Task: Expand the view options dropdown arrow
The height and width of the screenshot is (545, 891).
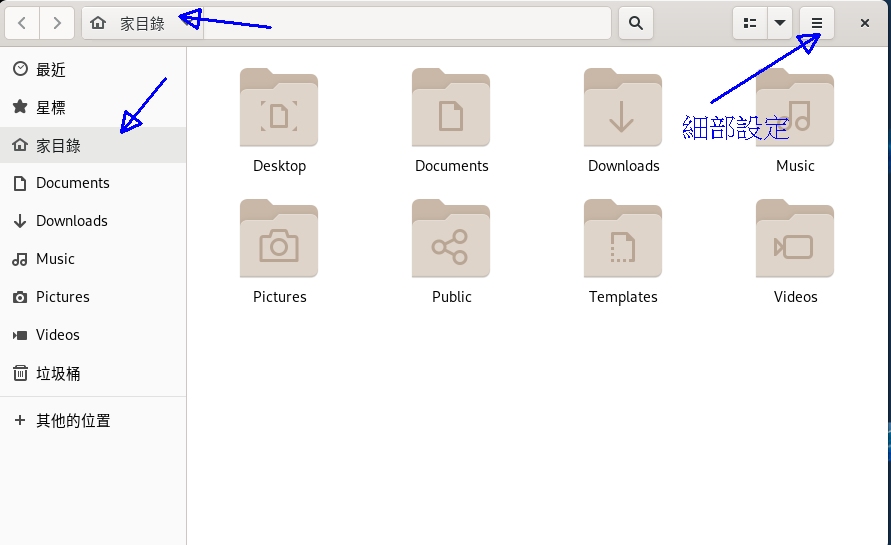Action: (780, 23)
